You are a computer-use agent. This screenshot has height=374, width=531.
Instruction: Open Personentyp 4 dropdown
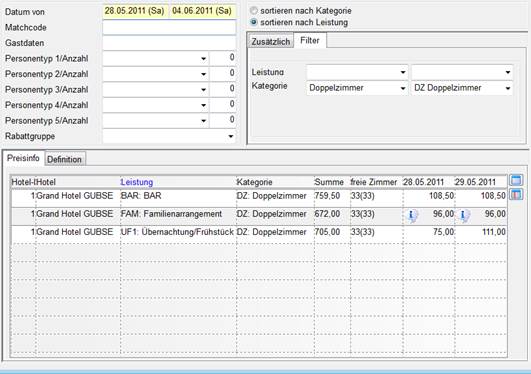point(203,105)
